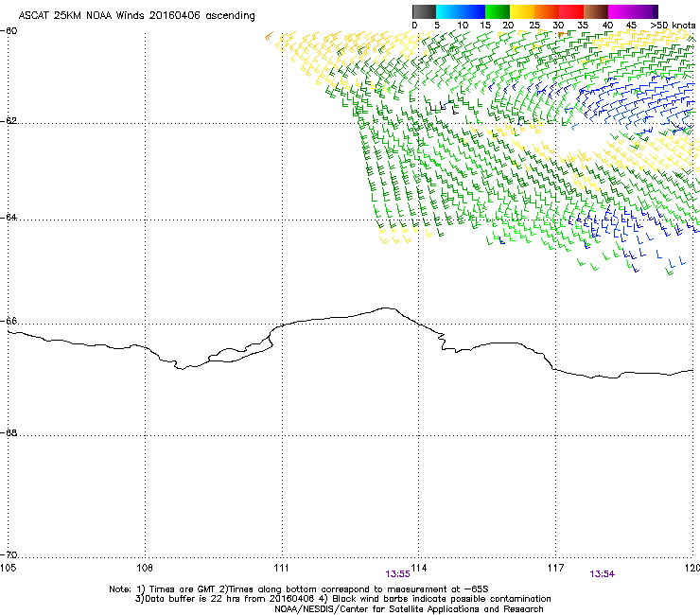Click the longitude label '114'
The image size is (700, 615).
pyautogui.click(x=419, y=568)
